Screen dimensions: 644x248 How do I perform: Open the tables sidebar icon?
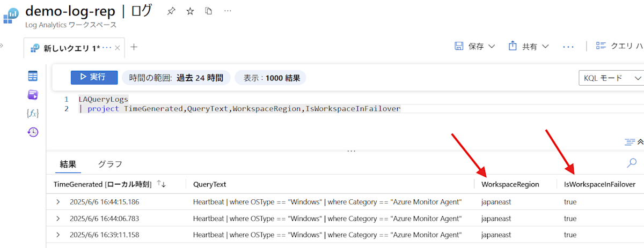[33, 76]
